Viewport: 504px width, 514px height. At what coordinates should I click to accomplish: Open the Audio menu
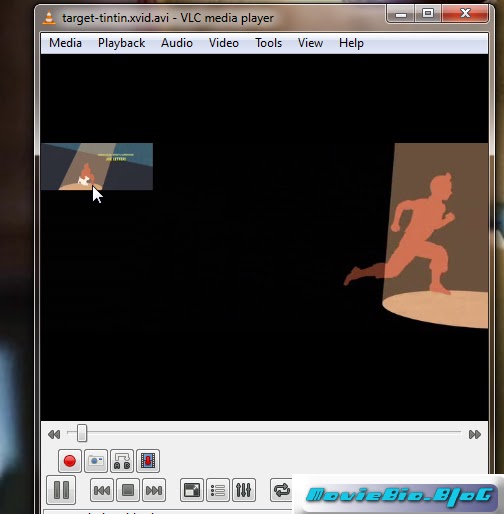tap(177, 43)
